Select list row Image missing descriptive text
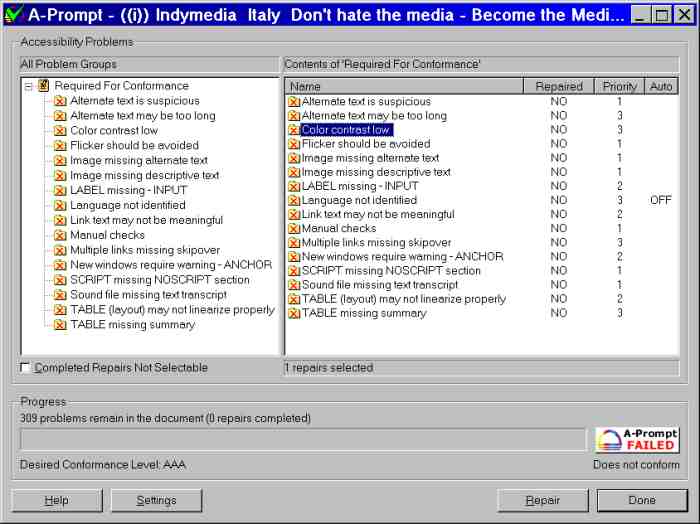 (376, 172)
